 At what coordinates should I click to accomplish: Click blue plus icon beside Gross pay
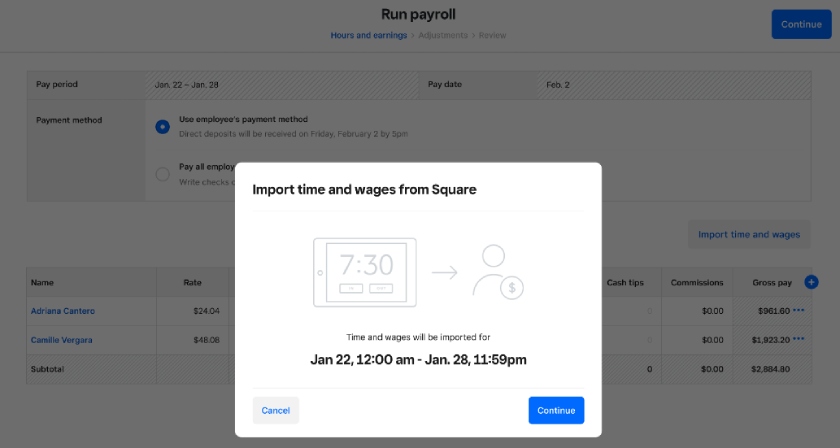tap(811, 282)
